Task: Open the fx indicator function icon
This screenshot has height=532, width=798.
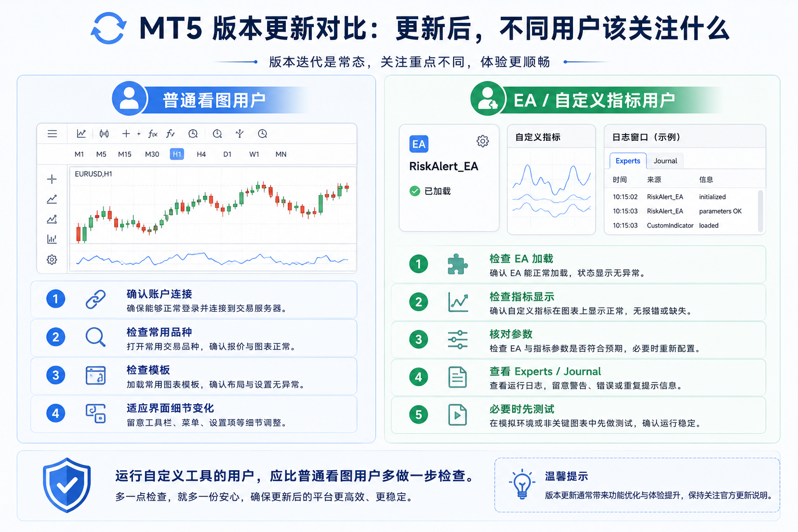Action: 152,134
